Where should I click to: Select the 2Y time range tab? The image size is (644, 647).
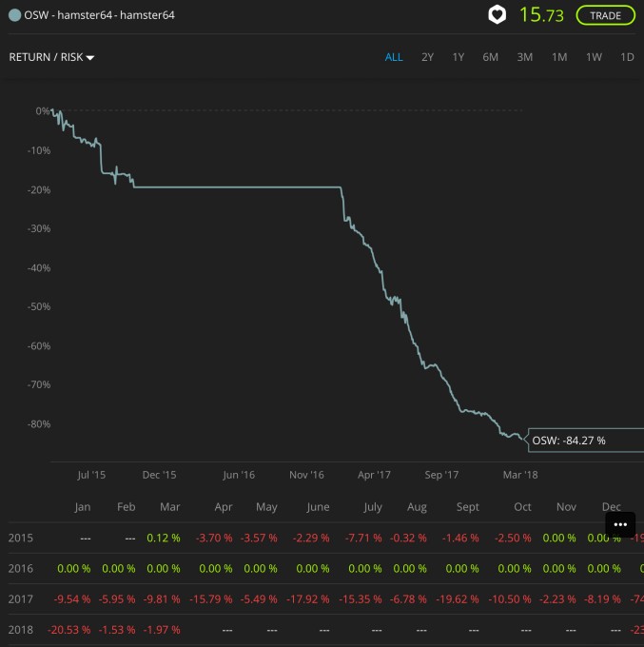pos(427,57)
